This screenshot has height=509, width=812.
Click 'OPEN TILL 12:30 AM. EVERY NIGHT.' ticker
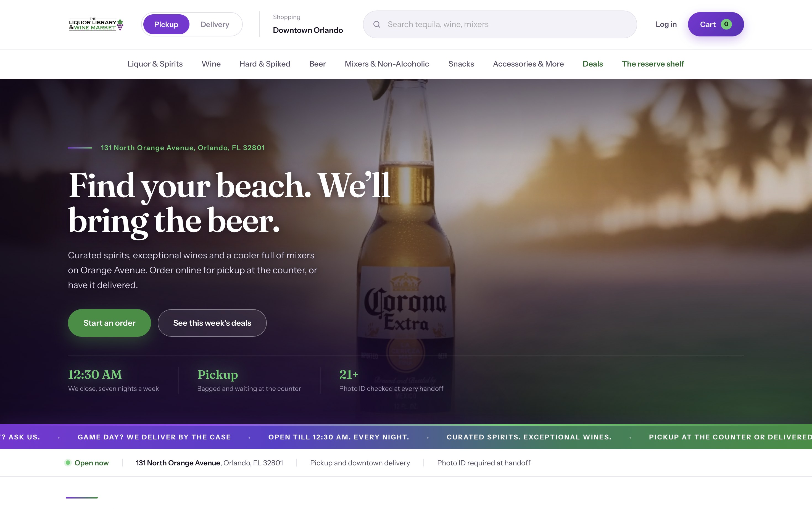[x=339, y=437]
